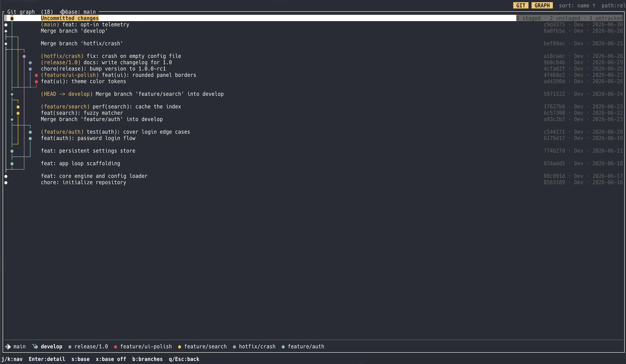Click the diamond merge node for HEAD develop
The height and width of the screenshot is (364, 626).
12,94
